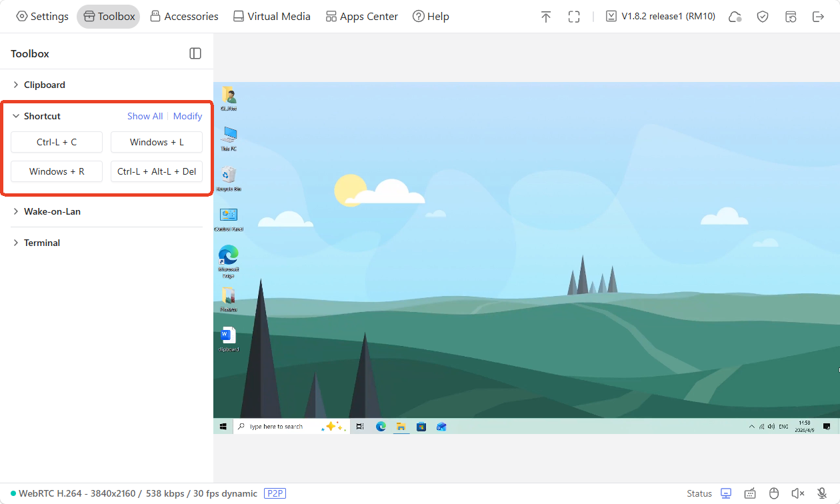Screen dimensions: 840x504
Task: Check the firmware version V1.8.2 release1 indicator
Action: [659, 15]
